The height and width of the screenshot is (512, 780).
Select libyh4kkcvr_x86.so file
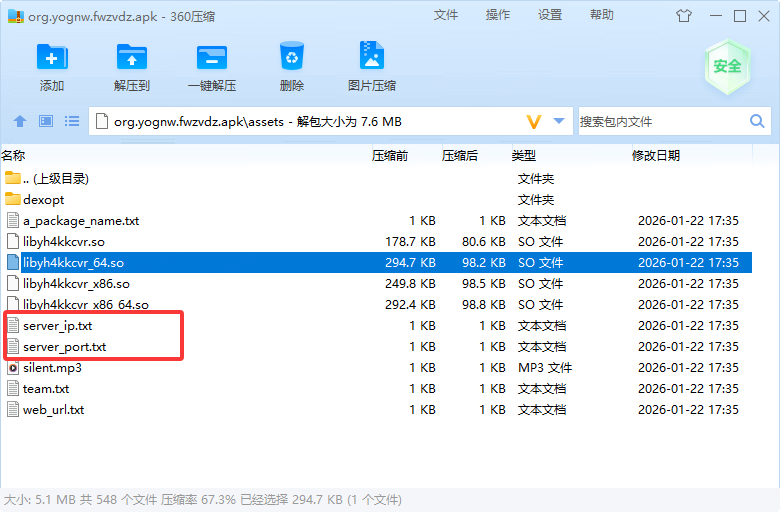tap(376, 284)
